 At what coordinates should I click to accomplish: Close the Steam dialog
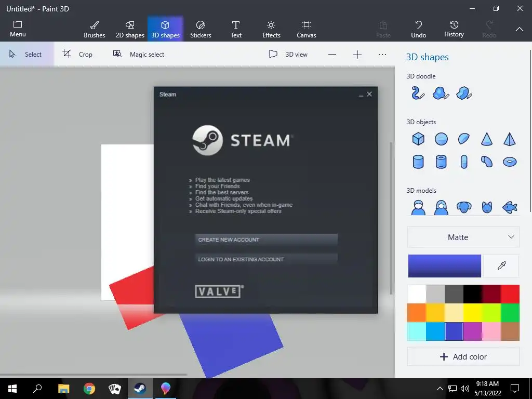[369, 94]
